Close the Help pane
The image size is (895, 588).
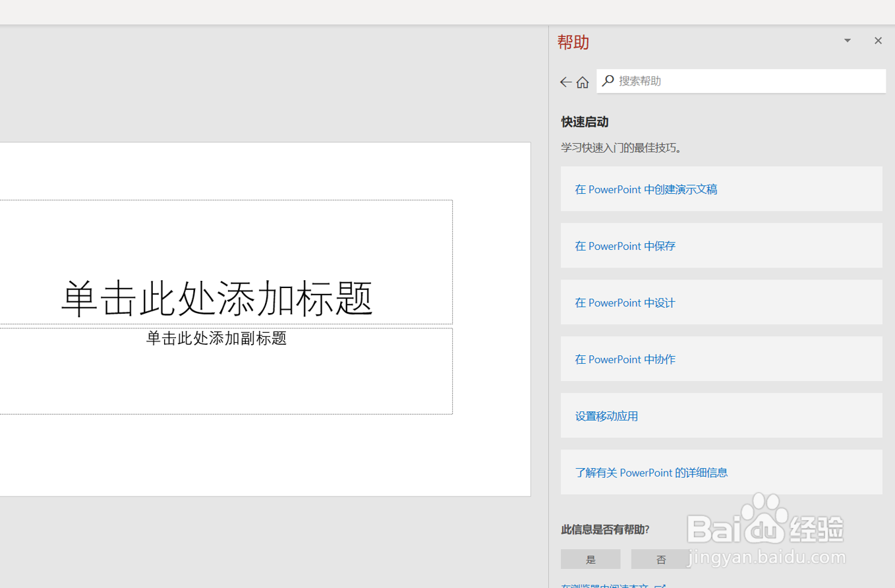(878, 41)
